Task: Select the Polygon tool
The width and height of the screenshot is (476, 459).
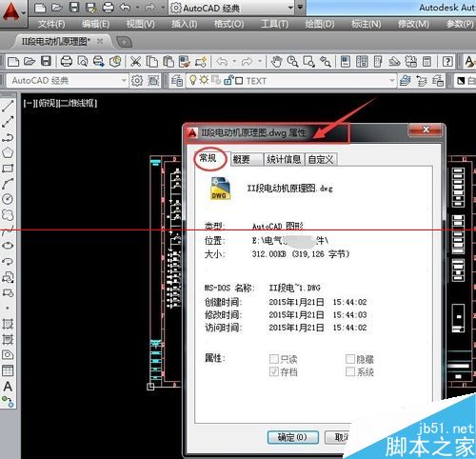Action: tap(8, 152)
